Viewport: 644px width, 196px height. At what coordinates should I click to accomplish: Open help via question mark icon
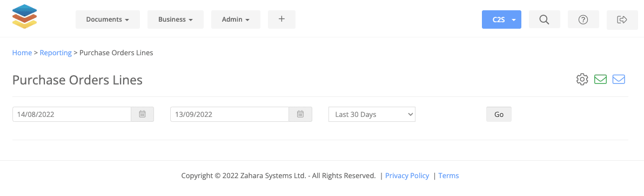583,19
